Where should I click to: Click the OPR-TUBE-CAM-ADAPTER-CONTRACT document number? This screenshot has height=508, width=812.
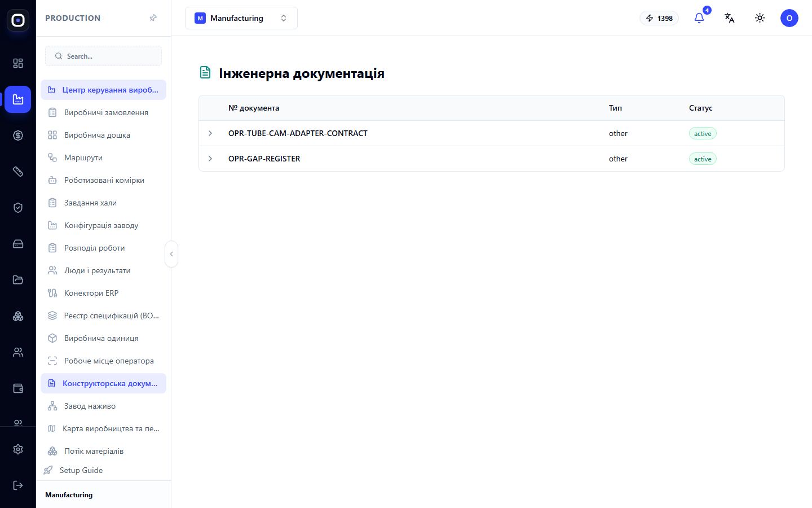click(298, 133)
